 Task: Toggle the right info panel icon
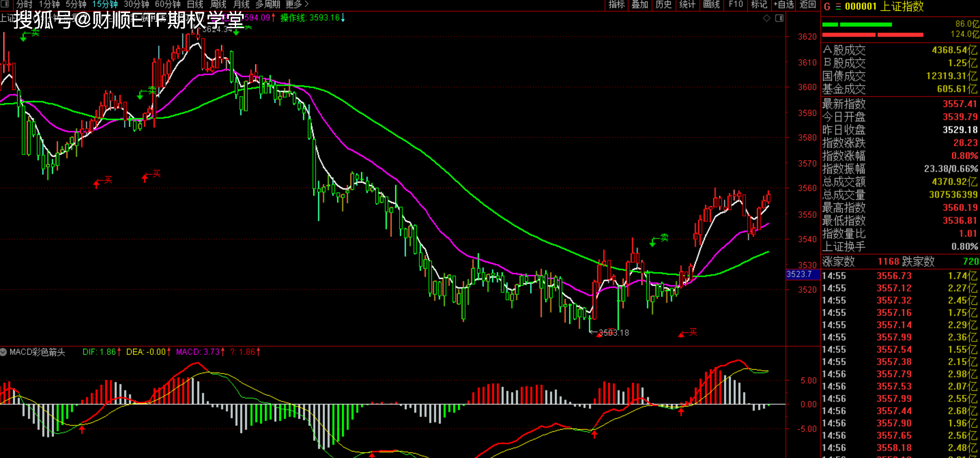779,18
